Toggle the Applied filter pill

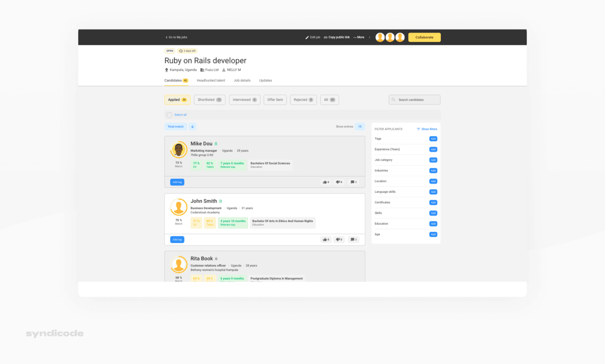(177, 100)
